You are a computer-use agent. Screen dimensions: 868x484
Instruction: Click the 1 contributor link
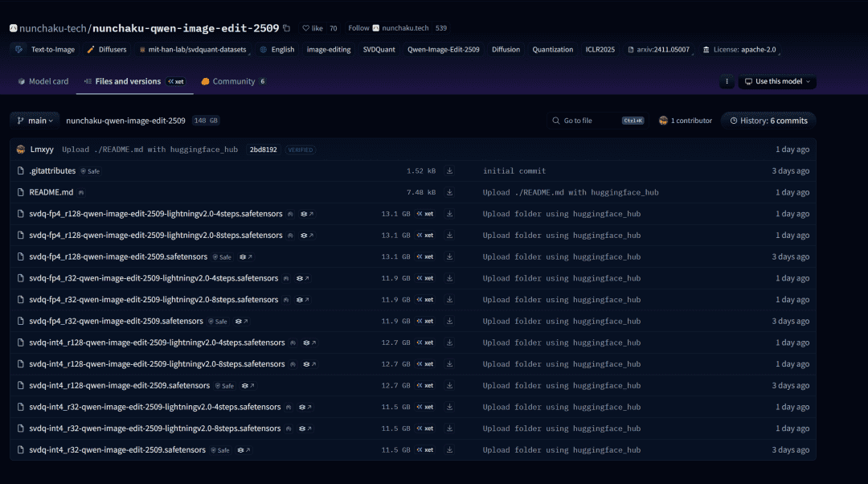pyautogui.click(x=686, y=121)
